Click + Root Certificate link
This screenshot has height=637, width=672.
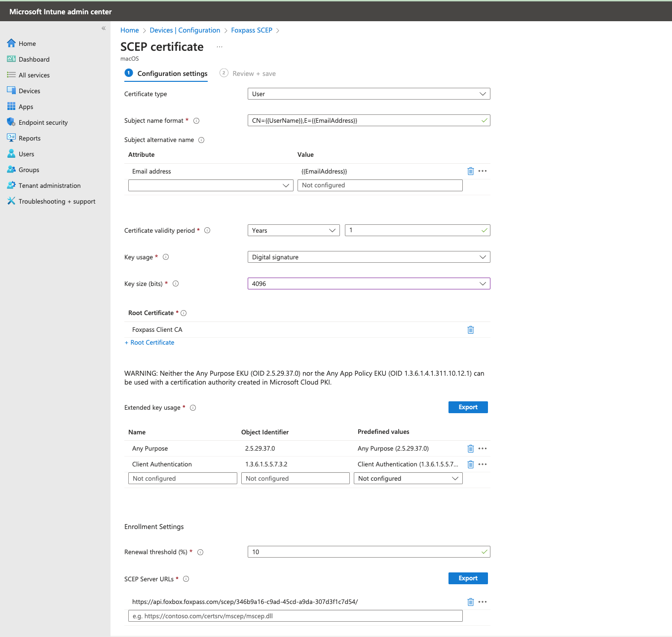tap(149, 343)
